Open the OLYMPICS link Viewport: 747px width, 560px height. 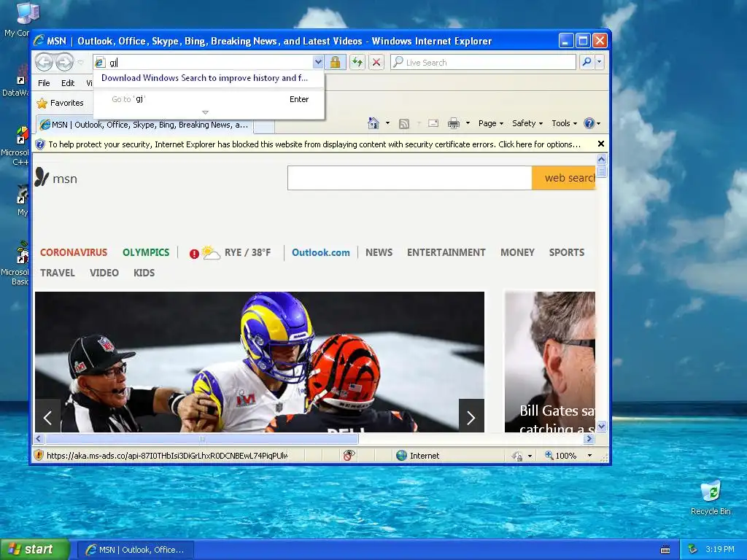pyautogui.click(x=146, y=252)
